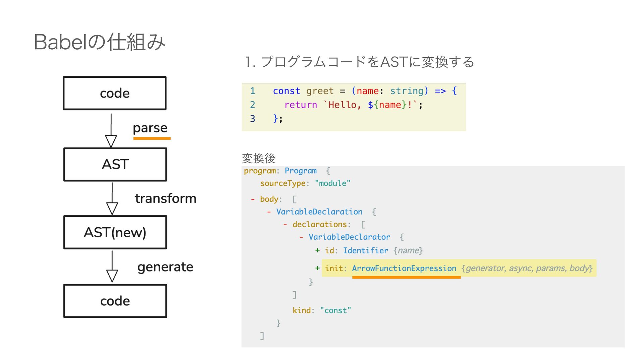Click the AST box in the diagram
644x362 pixels.
(x=115, y=165)
